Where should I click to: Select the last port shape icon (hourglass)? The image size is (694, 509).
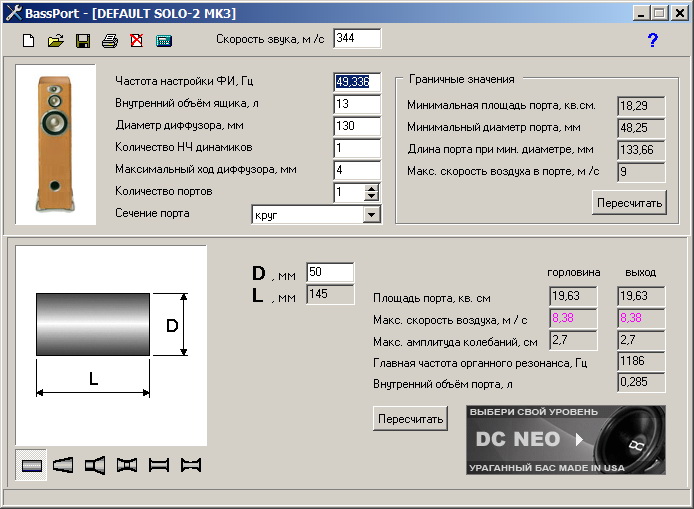pos(191,465)
